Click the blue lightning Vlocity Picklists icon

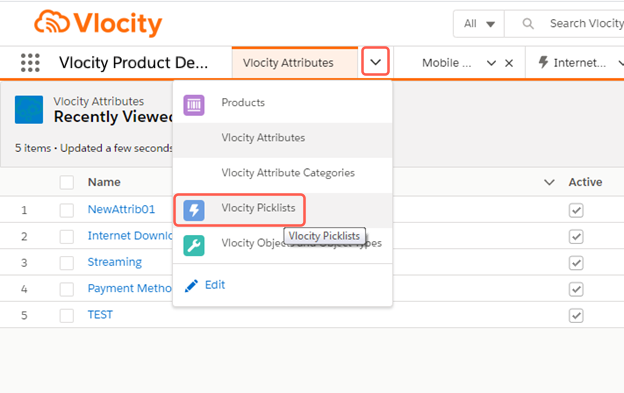pyautogui.click(x=194, y=210)
